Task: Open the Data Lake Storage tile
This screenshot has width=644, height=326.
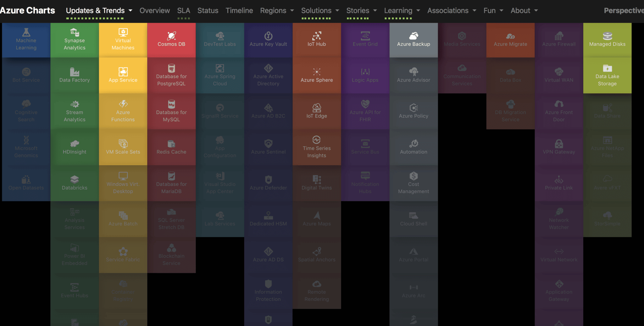Action: coord(607,75)
